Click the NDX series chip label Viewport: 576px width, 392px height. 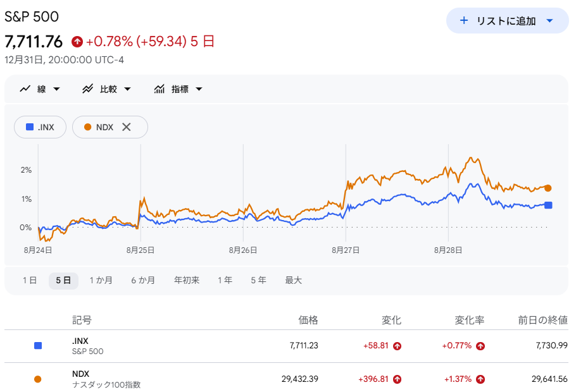tap(104, 127)
